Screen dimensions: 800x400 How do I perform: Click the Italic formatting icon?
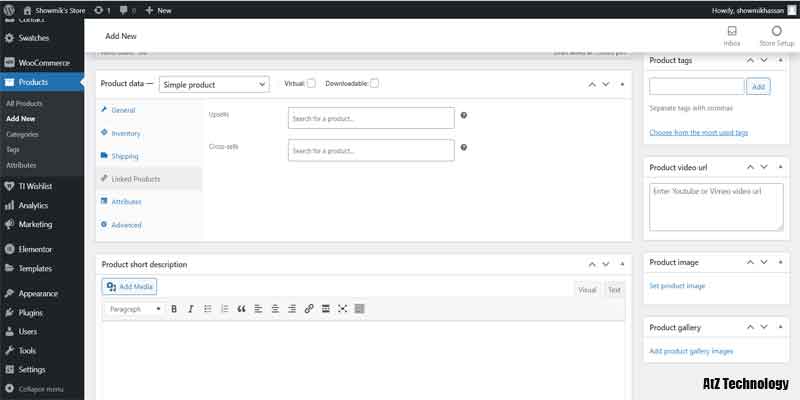point(191,309)
